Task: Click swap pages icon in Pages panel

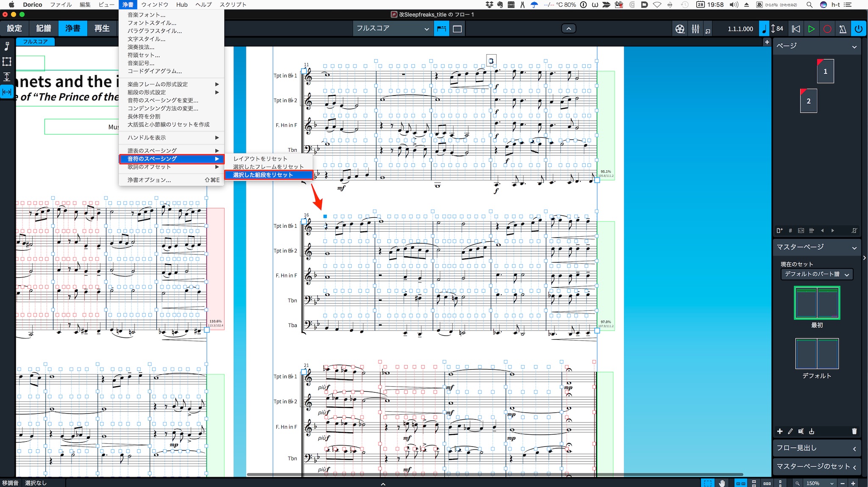Action: (x=801, y=230)
